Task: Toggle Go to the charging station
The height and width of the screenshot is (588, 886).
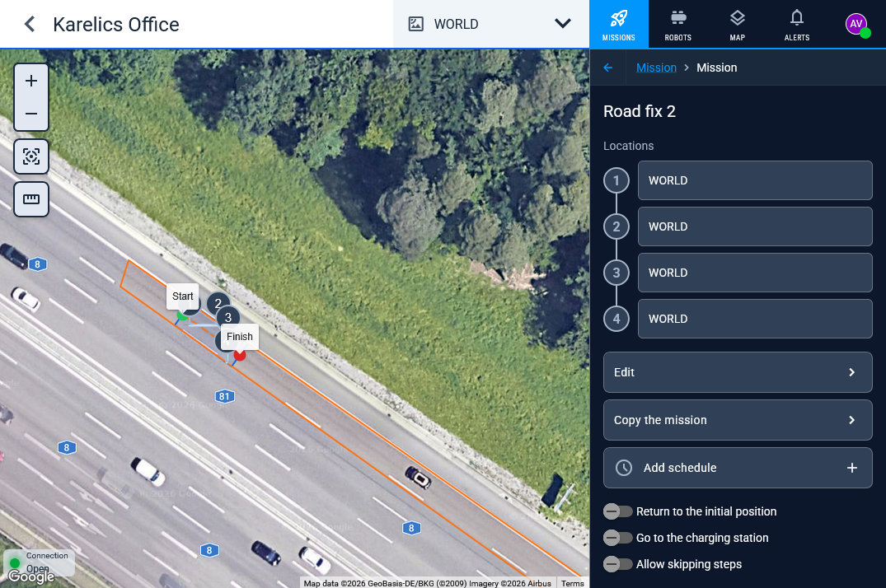Action: click(617, 538)
